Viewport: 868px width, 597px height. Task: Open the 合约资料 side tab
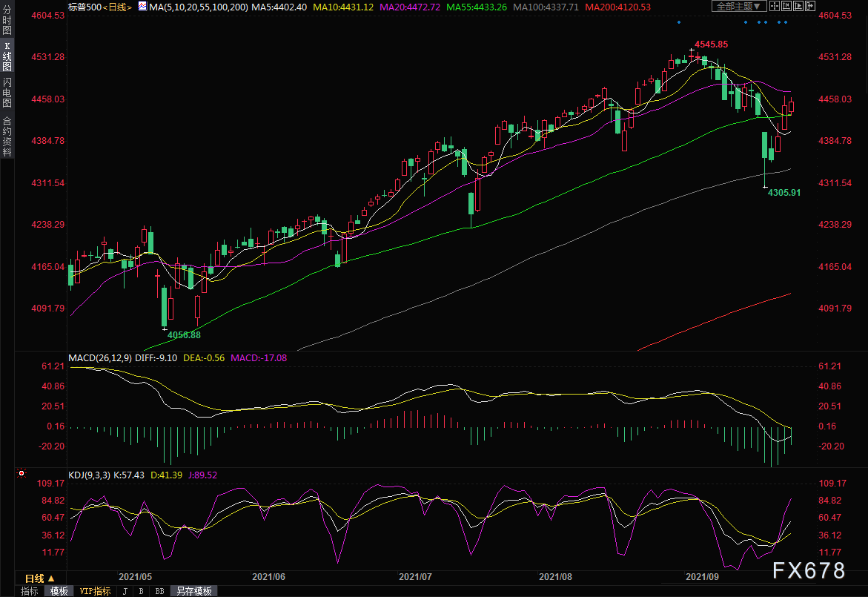coord(7,136)
